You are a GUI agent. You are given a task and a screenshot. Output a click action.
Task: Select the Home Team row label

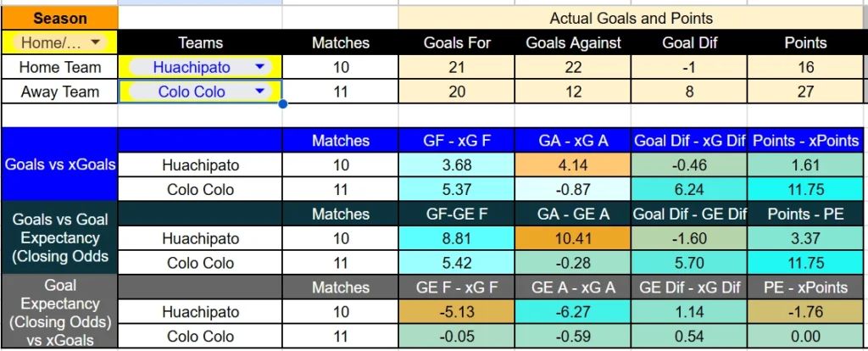click(x=60, y=67)
